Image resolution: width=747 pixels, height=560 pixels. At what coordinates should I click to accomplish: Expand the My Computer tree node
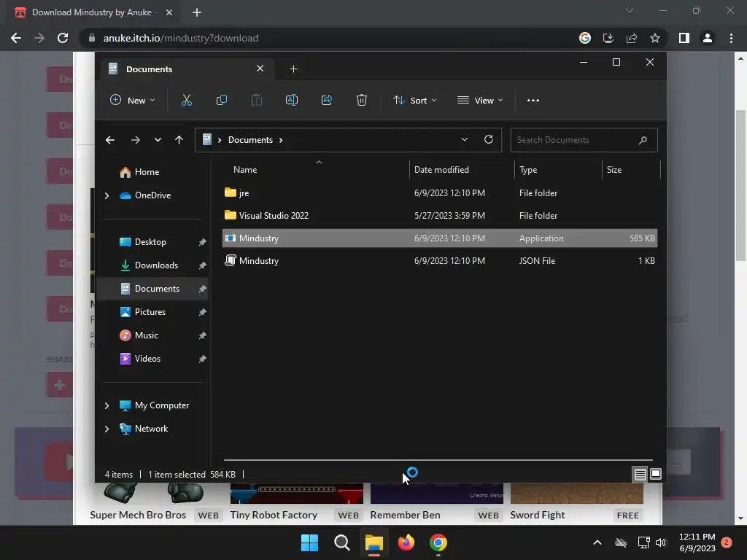tap(107, 405)
